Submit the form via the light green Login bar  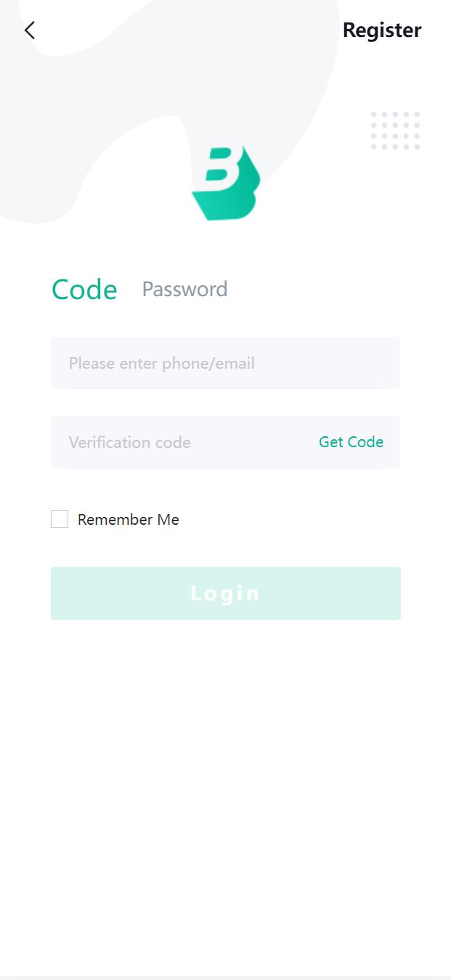pyautogui.click(x=225, y=593)
